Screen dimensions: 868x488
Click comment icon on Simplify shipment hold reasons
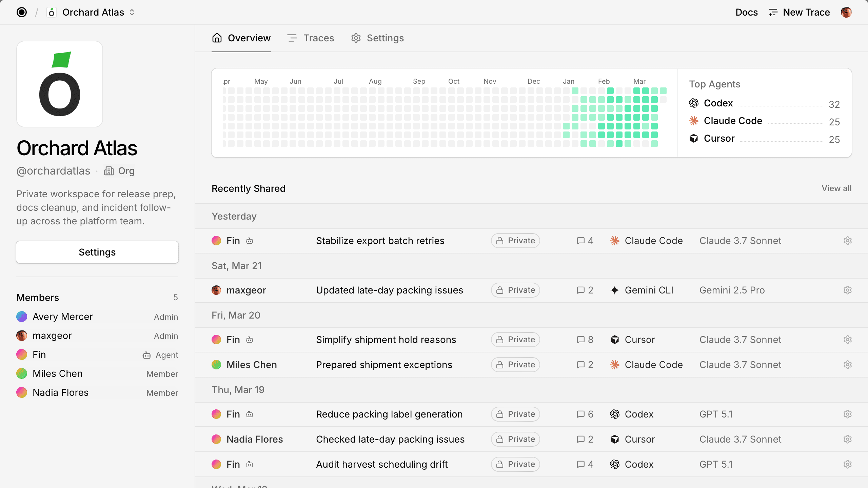tap(580, 340)
